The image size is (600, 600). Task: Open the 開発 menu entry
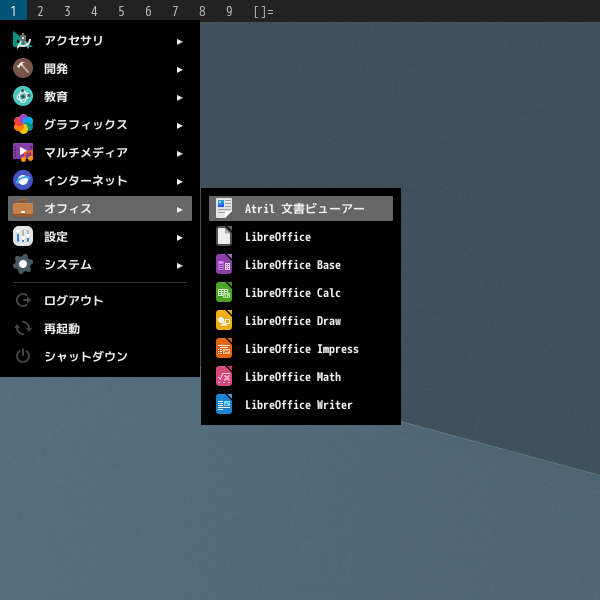[x=100, y=68]
